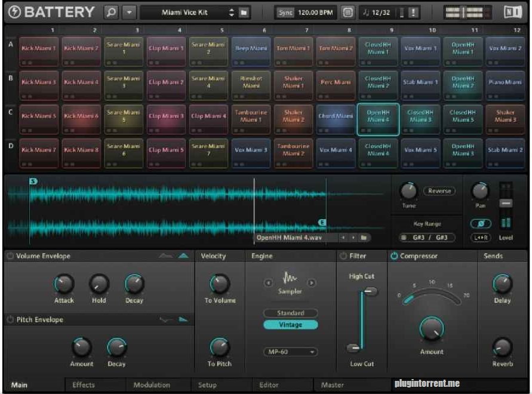This screenshot has height=394, width=532.
Task: Switch to the Master tab
Action: click(332, 385)
